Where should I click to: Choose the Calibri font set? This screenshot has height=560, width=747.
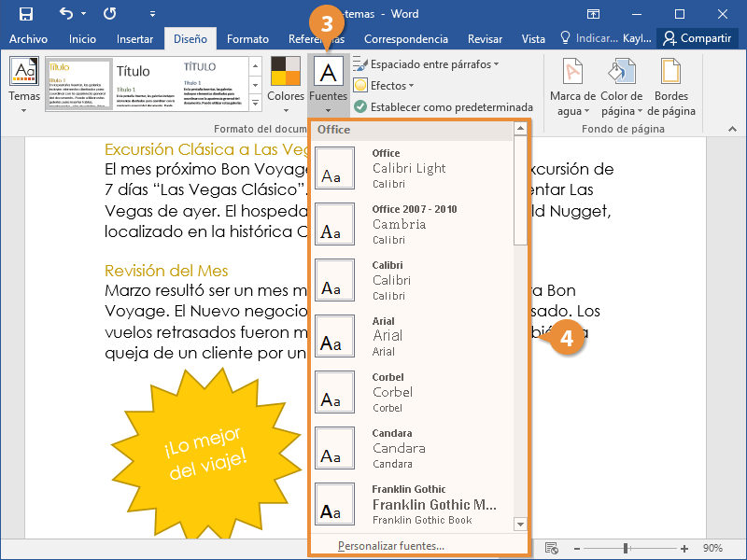413,281
